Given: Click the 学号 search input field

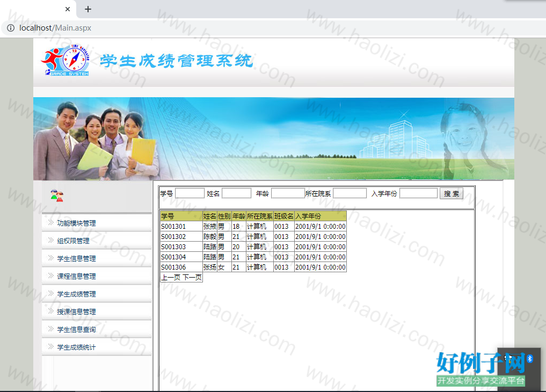Looking at the screenshot, I should tap(190, 193).
